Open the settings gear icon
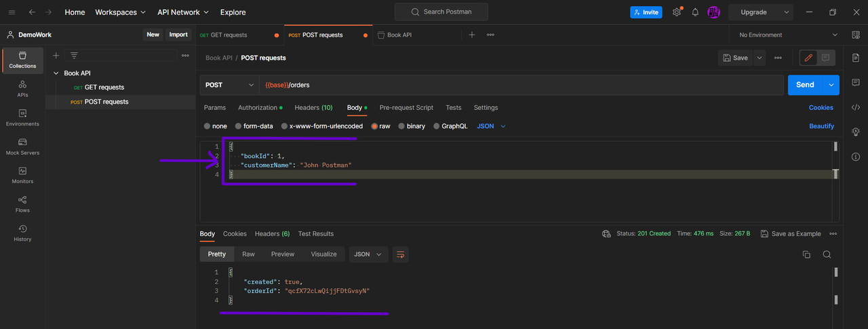 pyautogui.click(x=676, y=12)
